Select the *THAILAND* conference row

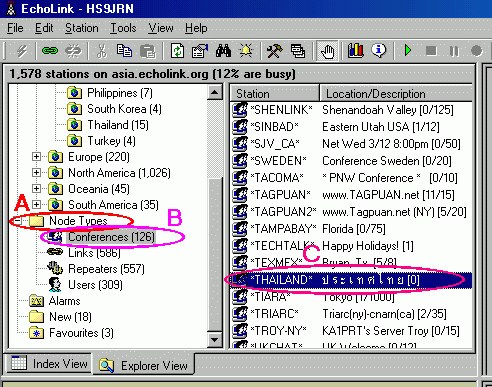click(x=351, y=280)
